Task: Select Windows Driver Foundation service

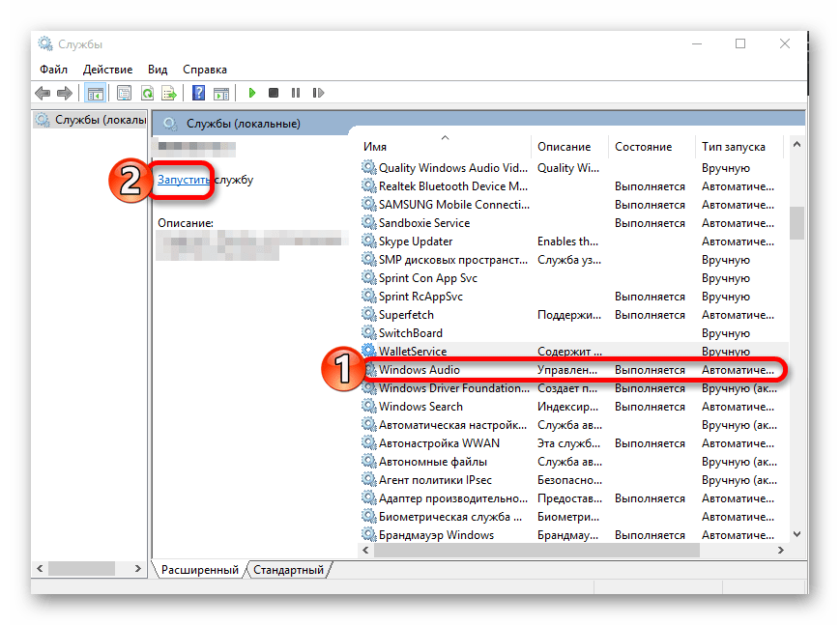Action: [x=573, y=388]
